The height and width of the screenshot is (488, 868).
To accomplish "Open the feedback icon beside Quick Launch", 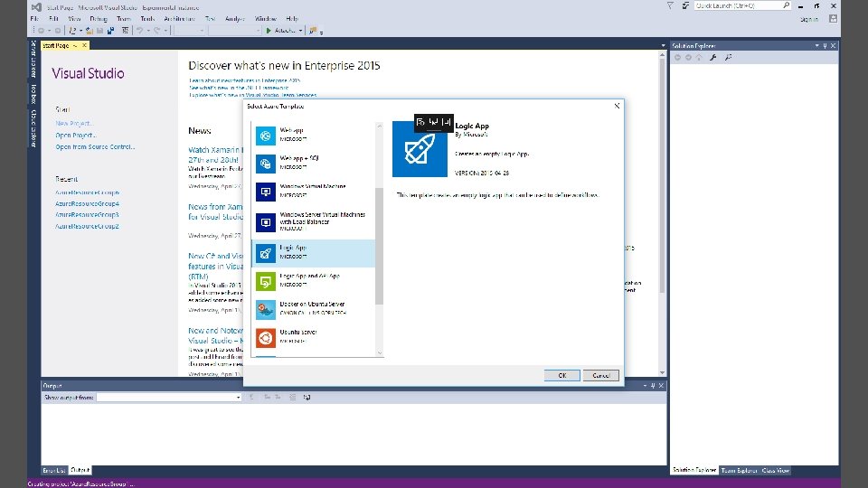I will 685,5.
